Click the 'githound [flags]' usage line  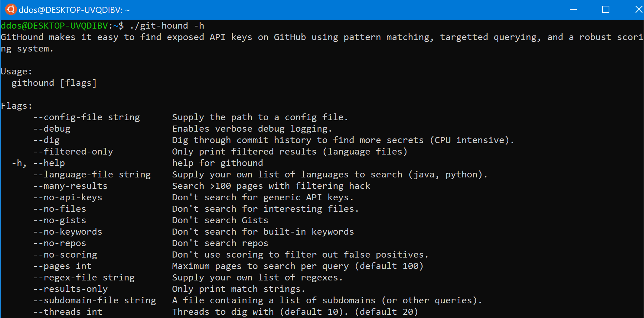pos(54,83)
